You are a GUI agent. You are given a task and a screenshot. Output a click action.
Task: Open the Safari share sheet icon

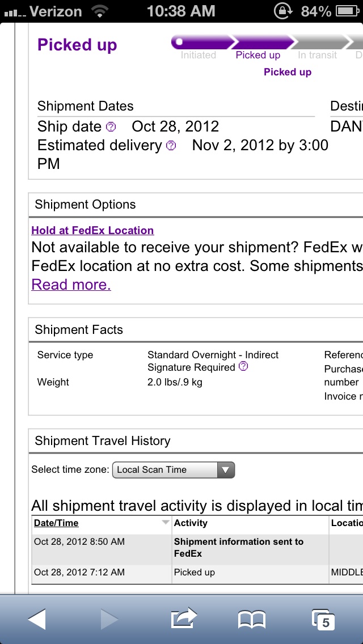pyautogui.click(x=184, y=618)
